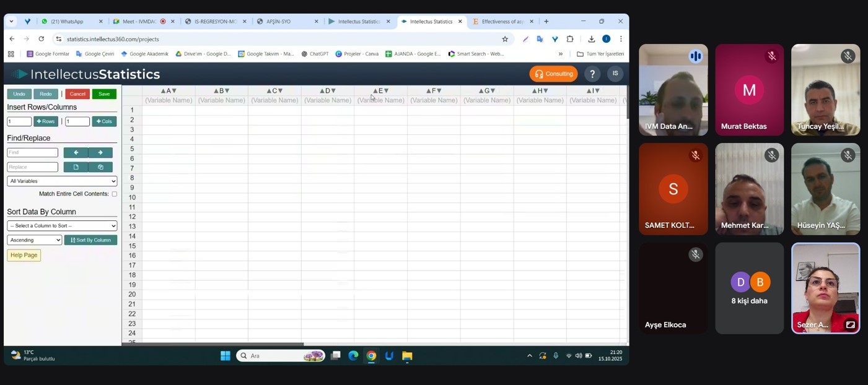Enable Match Entire Cell Contents checkbox
Viewport: 868px width, 385px height.
pyautogui.click(x=115, y=194)
